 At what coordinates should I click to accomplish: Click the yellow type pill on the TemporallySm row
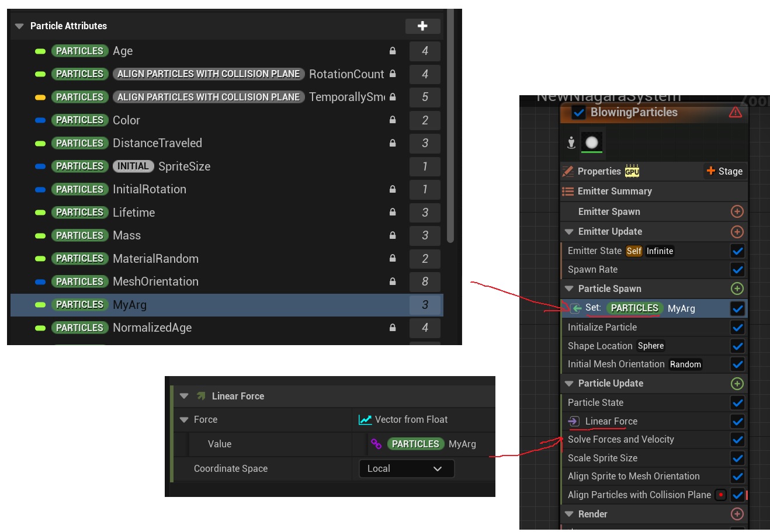40,97
